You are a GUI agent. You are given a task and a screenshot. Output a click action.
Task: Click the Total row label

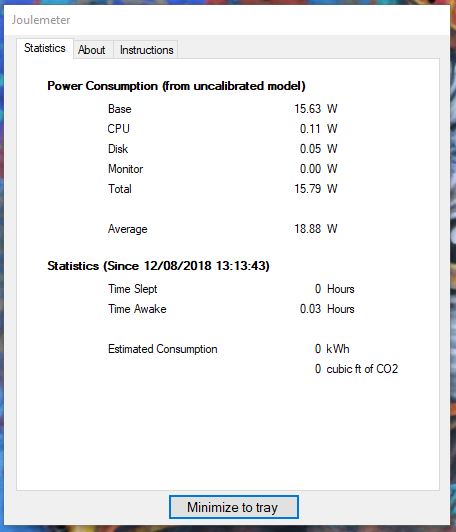click(119, 189)
